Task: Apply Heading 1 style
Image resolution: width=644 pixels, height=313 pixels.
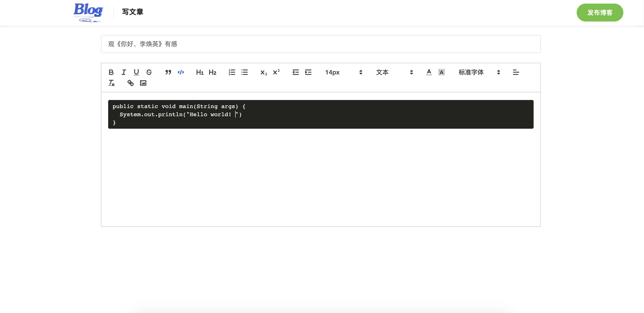Action: click(x=200, y=72)
